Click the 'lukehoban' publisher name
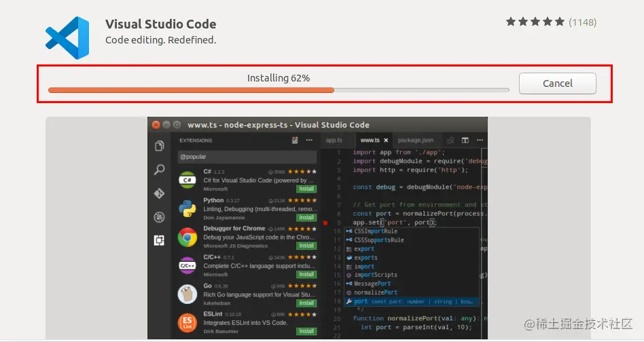This screenshot has width=644, height=342. coord(217,303)
